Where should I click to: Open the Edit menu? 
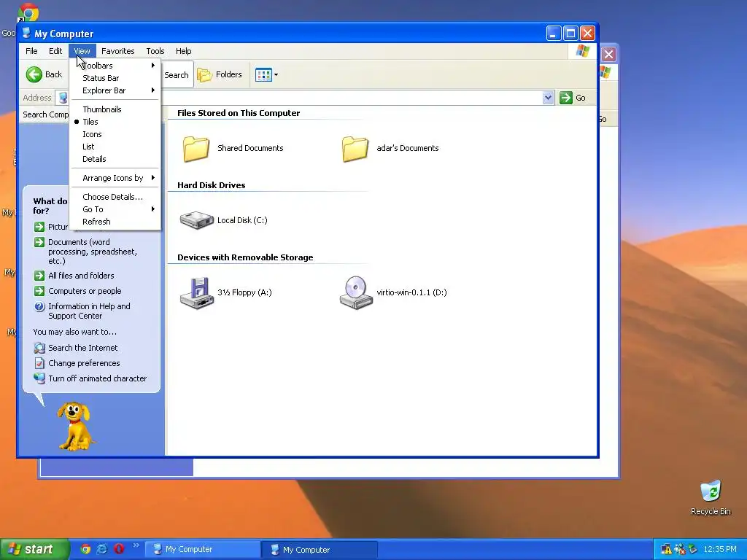coord(55,51)
